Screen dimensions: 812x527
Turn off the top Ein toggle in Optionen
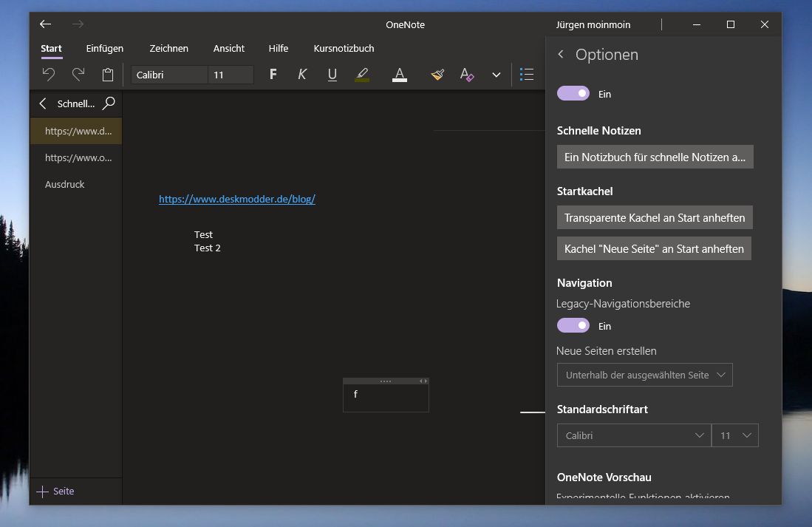pyautogui.click(x=573, y=93)
